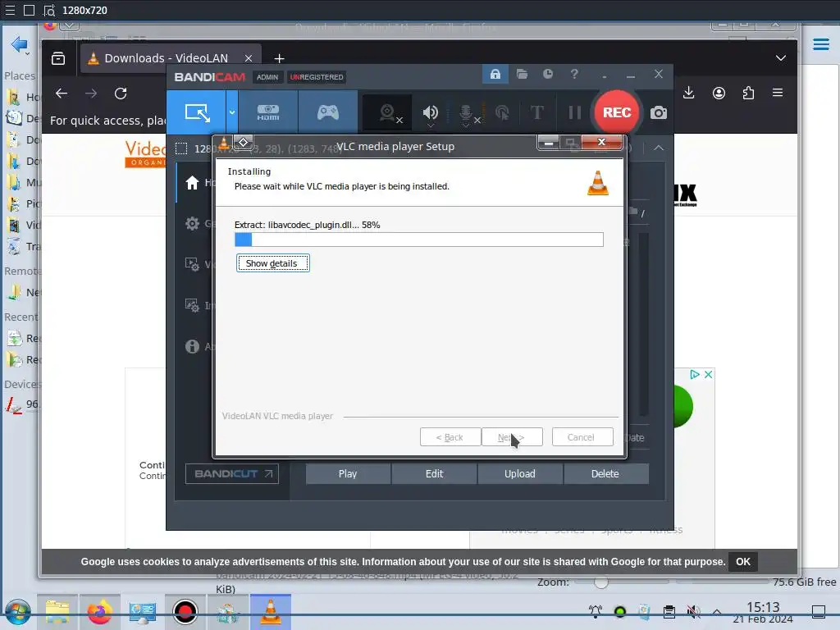Toggle Bandicam mouse click effect icon
Image resolution: width=840 pixels, height=630 pixels.
[x=502, y=112]
